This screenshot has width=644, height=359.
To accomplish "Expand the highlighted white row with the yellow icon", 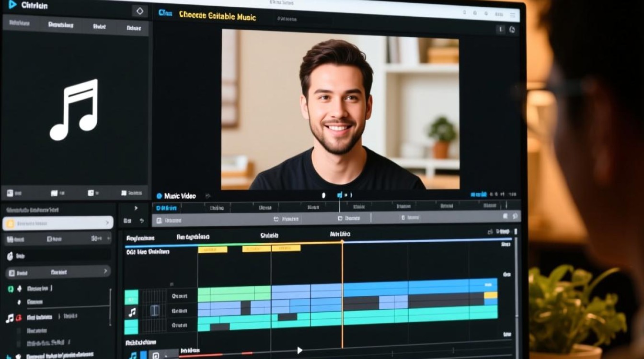I will click(107, 223).
